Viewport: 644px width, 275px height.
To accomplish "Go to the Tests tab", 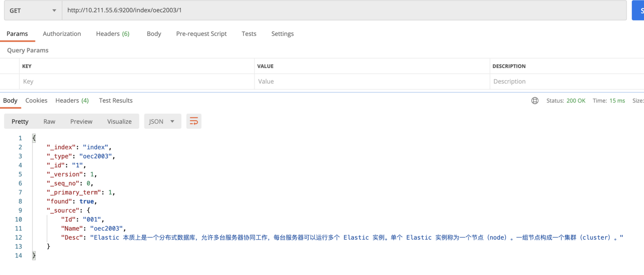I will [x=249, y=34].
